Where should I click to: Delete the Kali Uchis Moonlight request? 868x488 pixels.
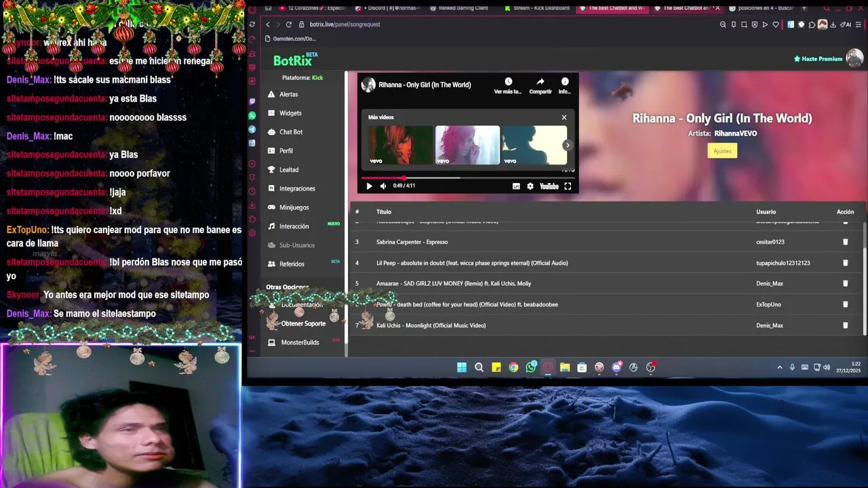click(845, 325)
